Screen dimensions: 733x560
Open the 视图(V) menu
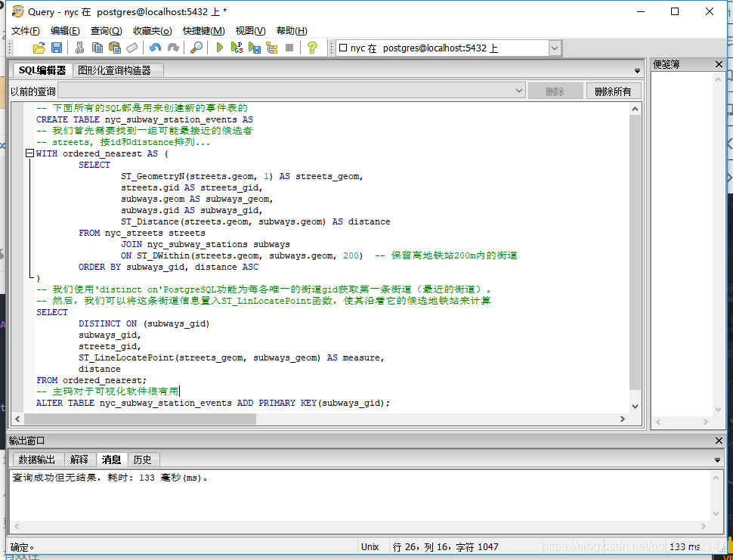[251, 31]
